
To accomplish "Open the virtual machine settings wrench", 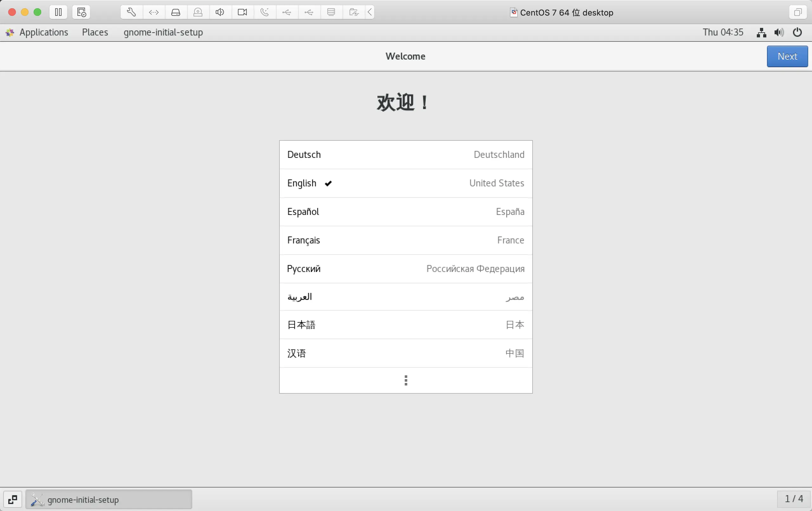I will [131, 12].
